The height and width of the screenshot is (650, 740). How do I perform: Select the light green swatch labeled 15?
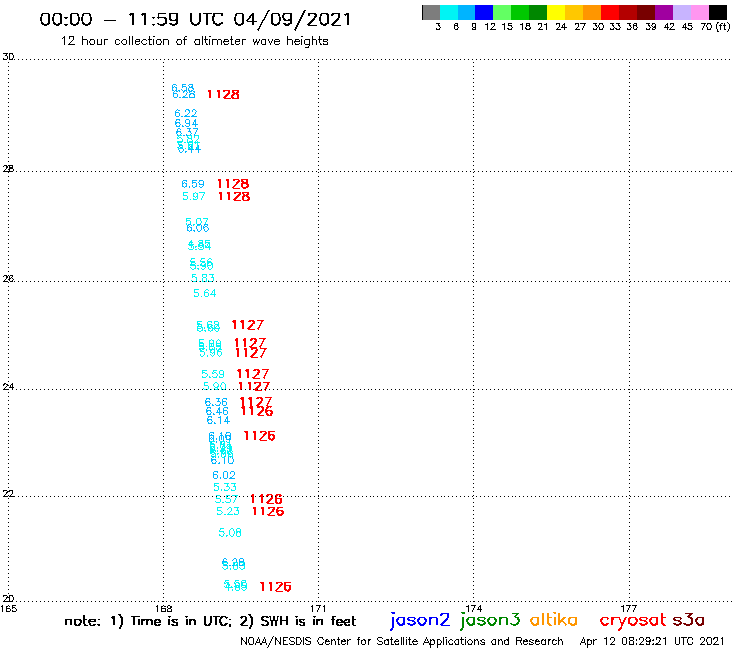[x=503, y=12]
